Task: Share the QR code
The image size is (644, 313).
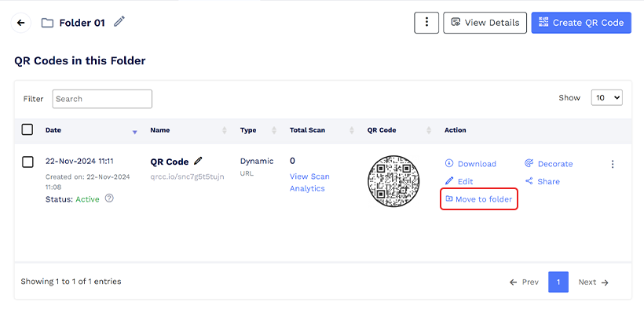Action: pyautogui.click(x=543, y=181)
